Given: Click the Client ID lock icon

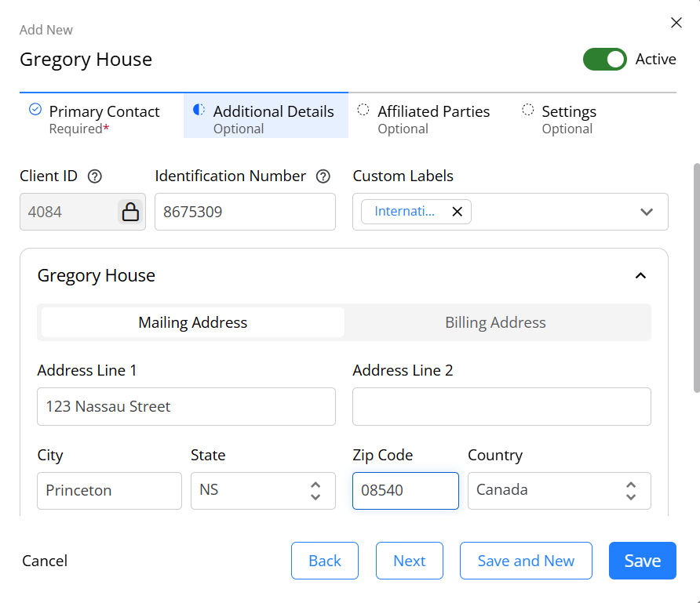Looking at the screenshot, I should [130, 212].
